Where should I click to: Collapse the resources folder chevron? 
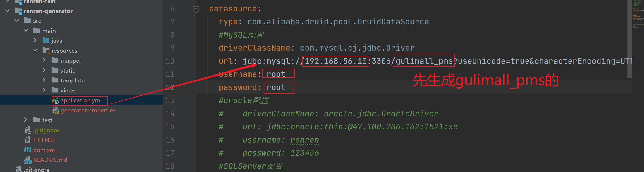pyautogui.click(x=35, y=50)
